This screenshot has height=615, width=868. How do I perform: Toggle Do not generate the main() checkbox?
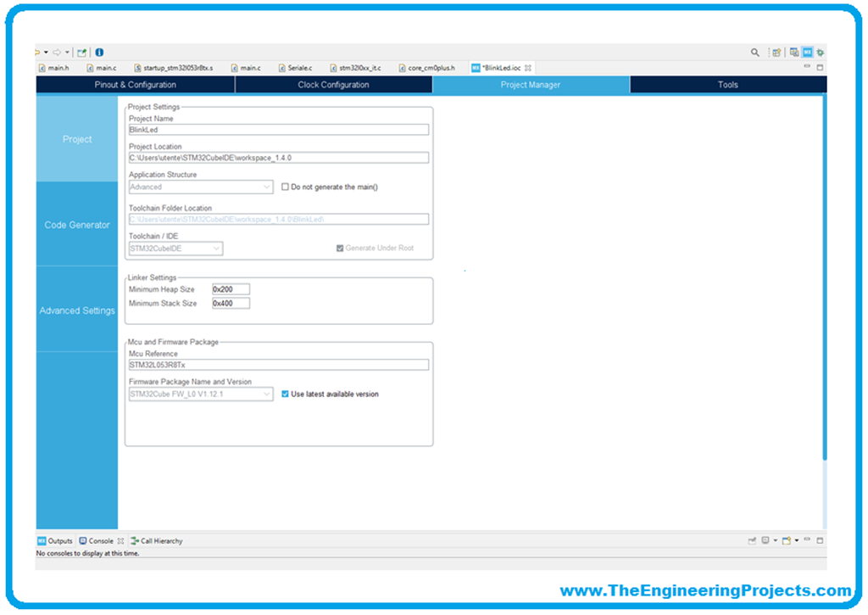tap(285, 187)
